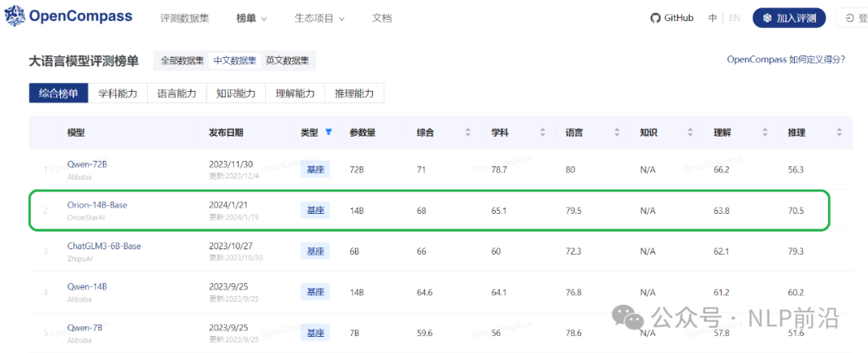Switch to the 知识能力 tab
Viewport: 868px width, 353px height.
click(236, 93)
